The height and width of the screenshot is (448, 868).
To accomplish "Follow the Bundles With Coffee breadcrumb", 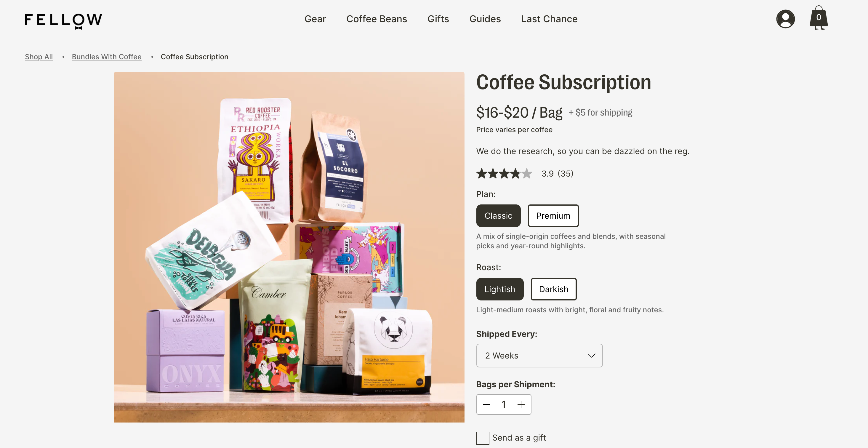I will 106,57.
